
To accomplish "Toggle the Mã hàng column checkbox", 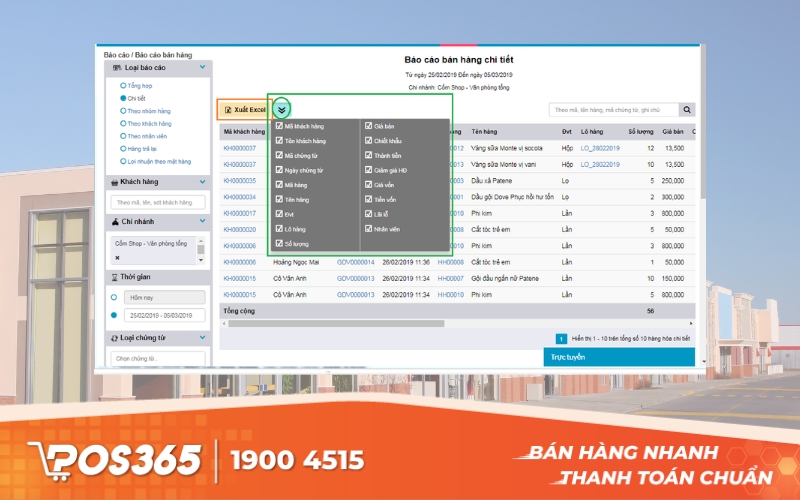I will [x=279, y=185].
